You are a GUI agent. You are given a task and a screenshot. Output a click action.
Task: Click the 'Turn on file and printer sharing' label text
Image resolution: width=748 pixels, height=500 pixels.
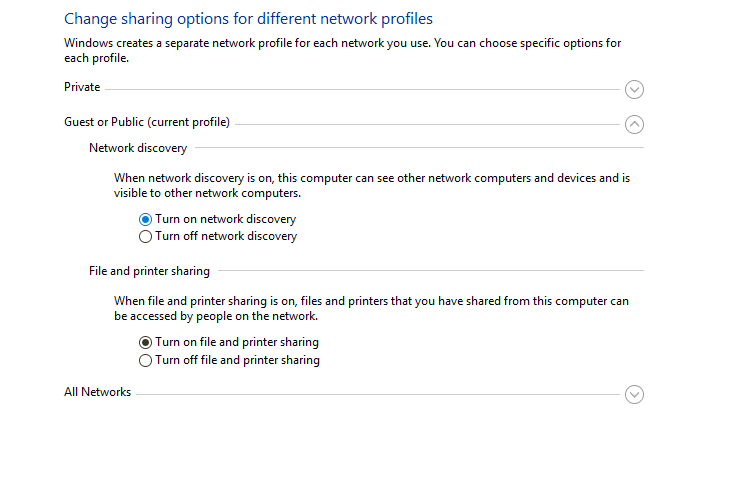[237, 342]
